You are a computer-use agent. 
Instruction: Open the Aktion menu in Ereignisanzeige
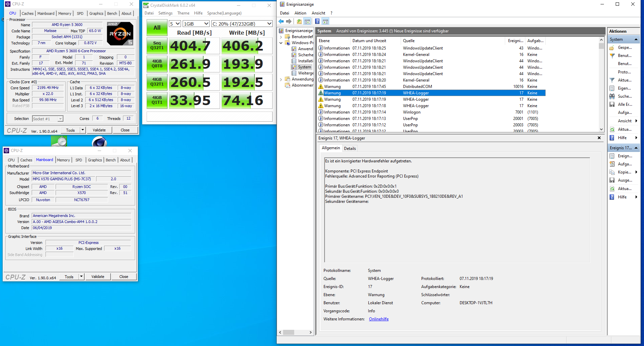click(x=300, y=13)
